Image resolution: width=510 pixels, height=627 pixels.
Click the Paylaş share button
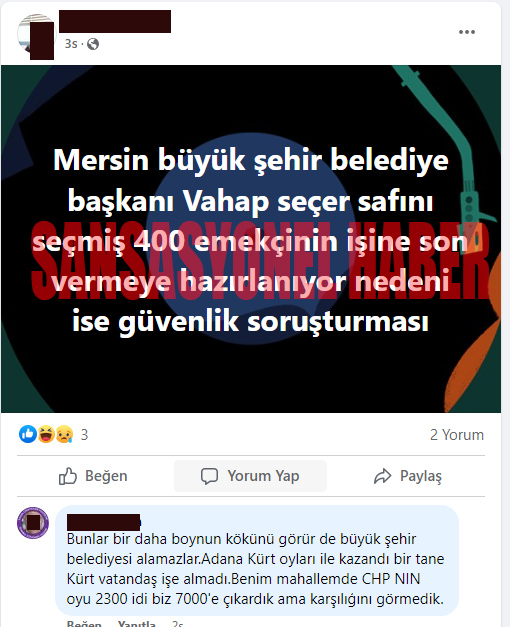408,476
